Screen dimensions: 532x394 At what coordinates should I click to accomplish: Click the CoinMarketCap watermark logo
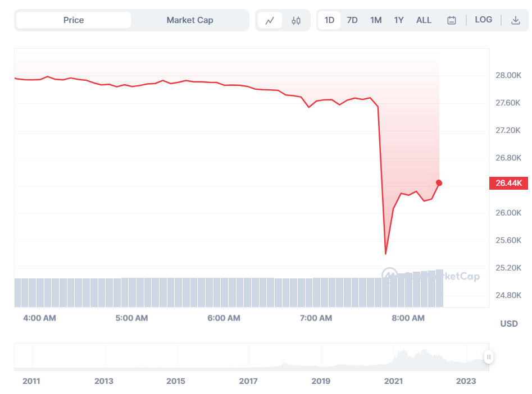click(x=421, y=276)
